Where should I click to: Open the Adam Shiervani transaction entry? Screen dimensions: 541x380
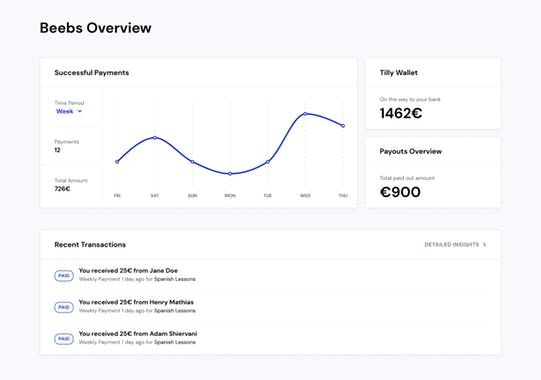coord(270,338)
